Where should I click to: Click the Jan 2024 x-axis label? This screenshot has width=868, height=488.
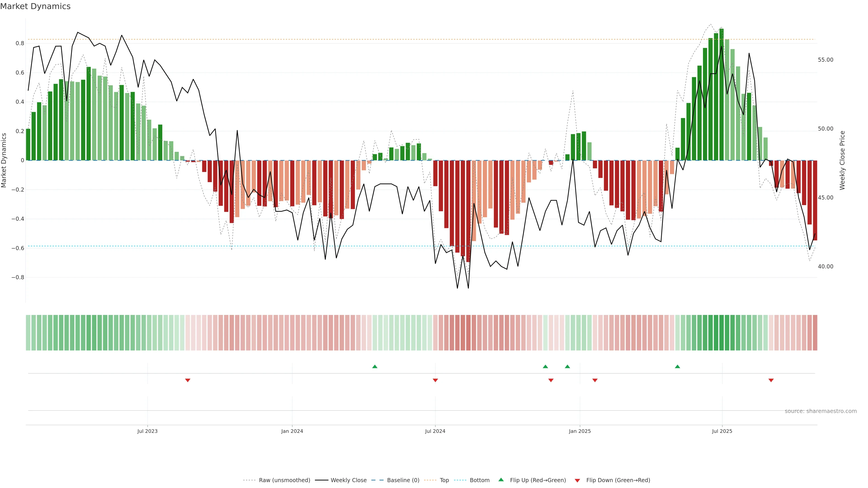point(292,431)
